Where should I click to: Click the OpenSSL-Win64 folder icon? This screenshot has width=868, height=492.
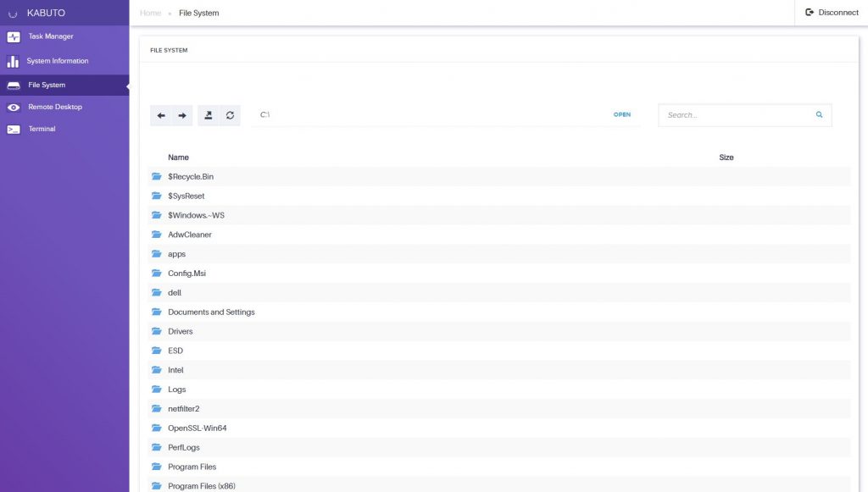[157, 428]
